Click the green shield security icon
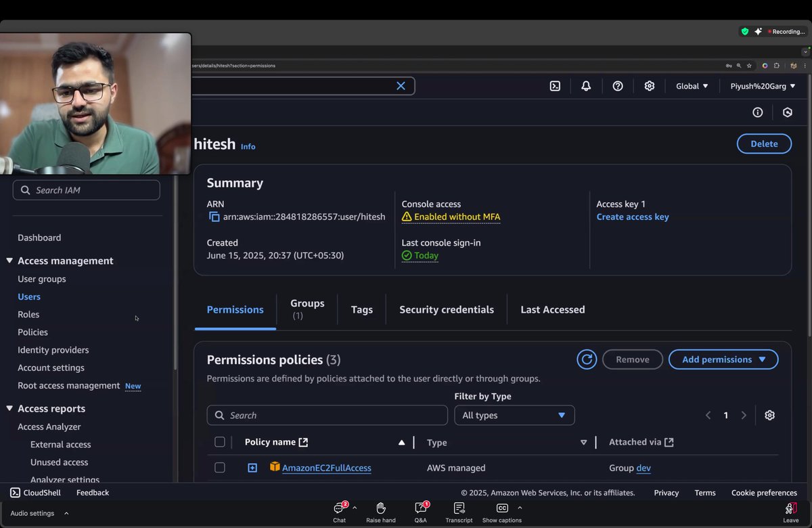This screenshot has height=528, width=812. (x=745, y=31)
